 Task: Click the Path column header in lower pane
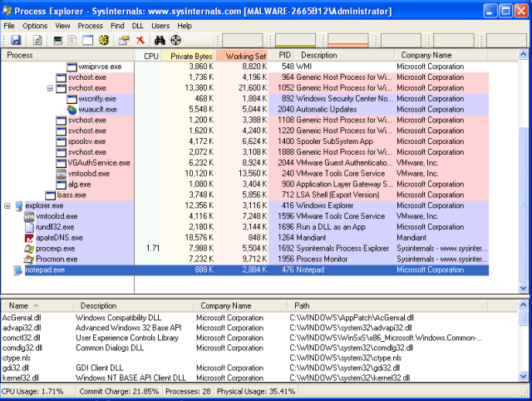[x=303, y=305]
